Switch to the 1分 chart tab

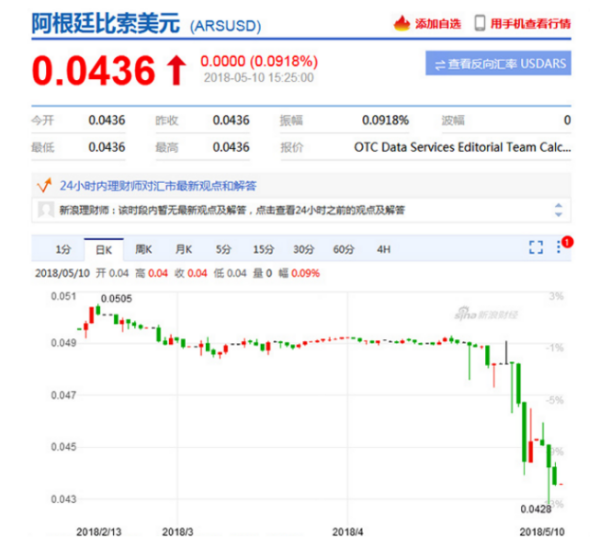63,248
